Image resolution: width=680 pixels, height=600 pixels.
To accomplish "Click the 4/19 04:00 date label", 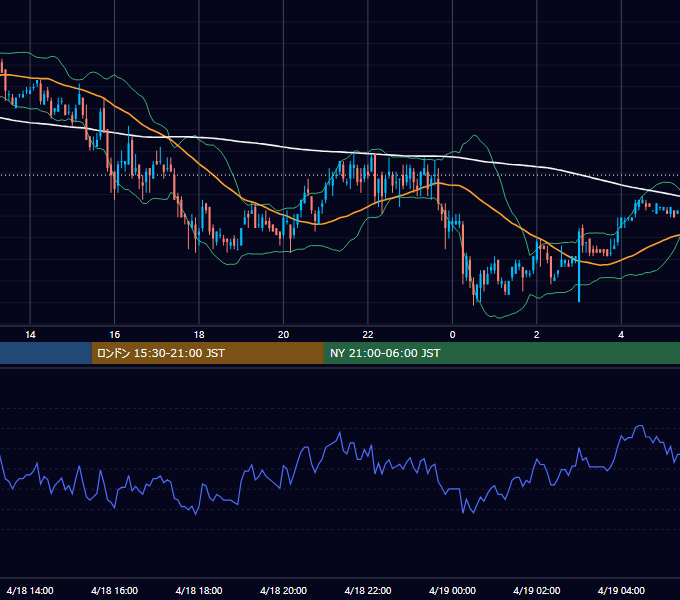I will [621, 590].
